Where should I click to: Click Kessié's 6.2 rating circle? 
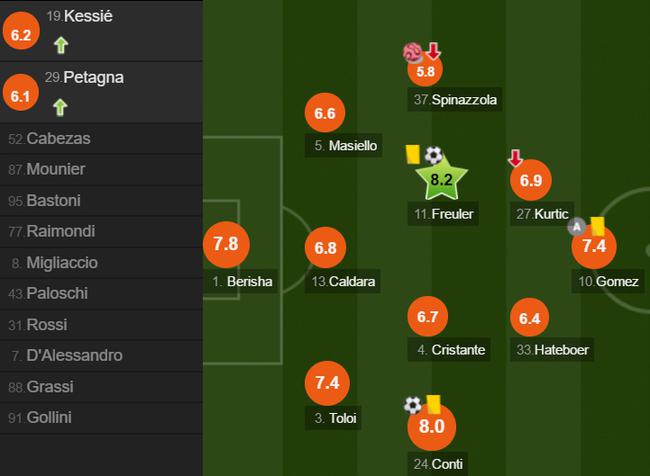[21, 31]
